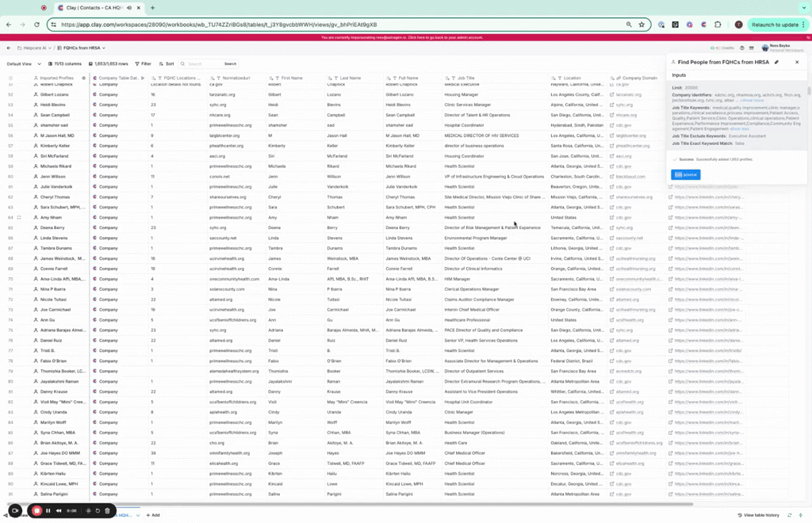The width and height of the screenshot is (812, 523).
Task: Click the back arrow next to Helpcare AI
Action: (x=9, y=48)
